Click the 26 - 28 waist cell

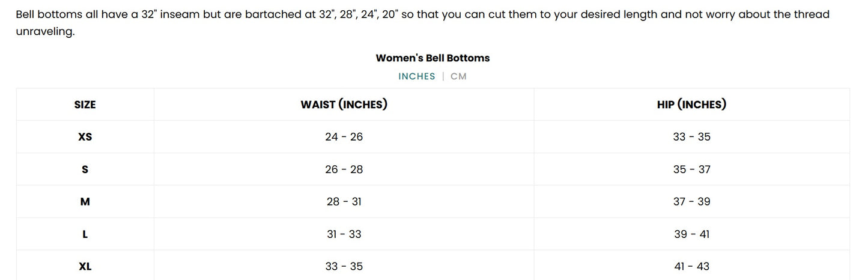pos(344,169)
